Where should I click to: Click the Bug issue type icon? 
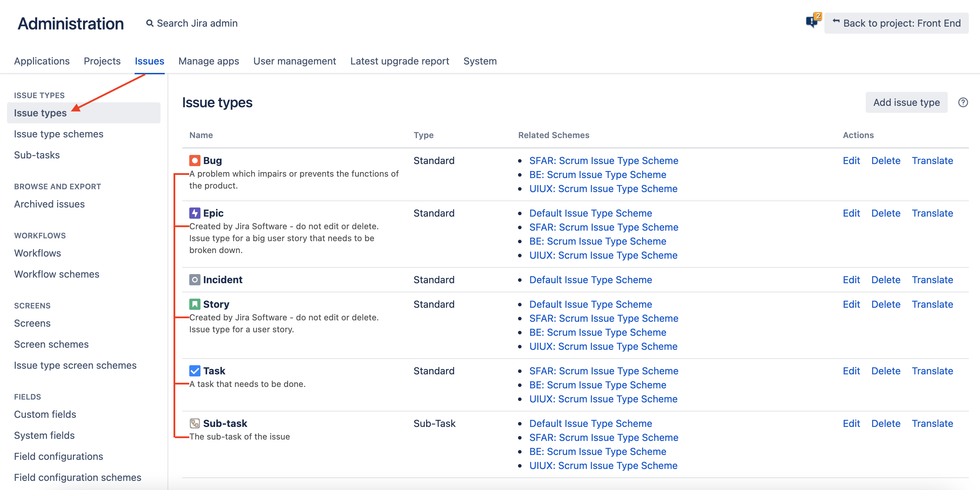point(195,161)
